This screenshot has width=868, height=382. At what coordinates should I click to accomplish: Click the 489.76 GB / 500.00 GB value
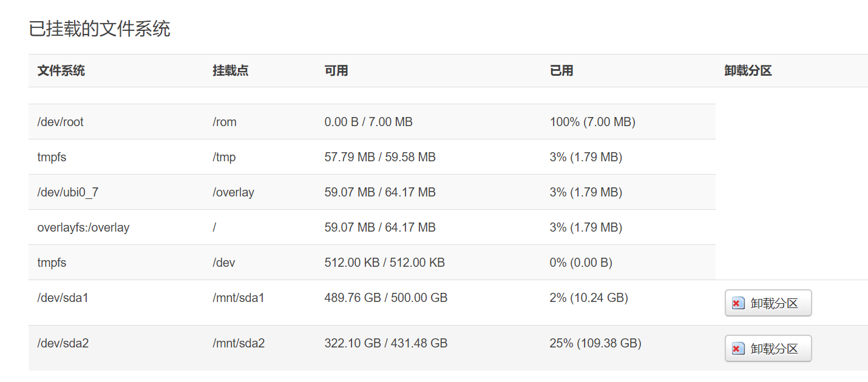(x=386, y=298)
